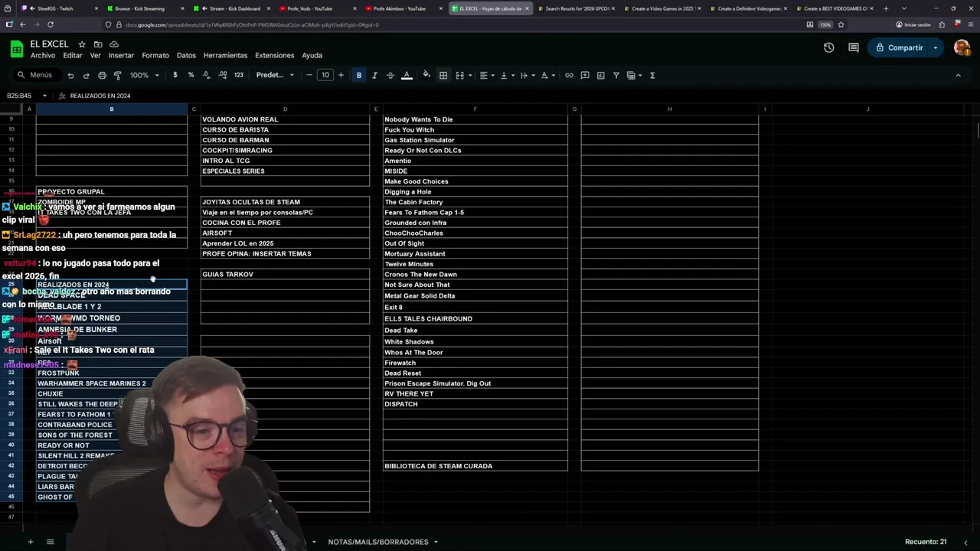Screen dimensions: 980x551
Task: Click the Compartir button
Action: [x=900, y=47]
